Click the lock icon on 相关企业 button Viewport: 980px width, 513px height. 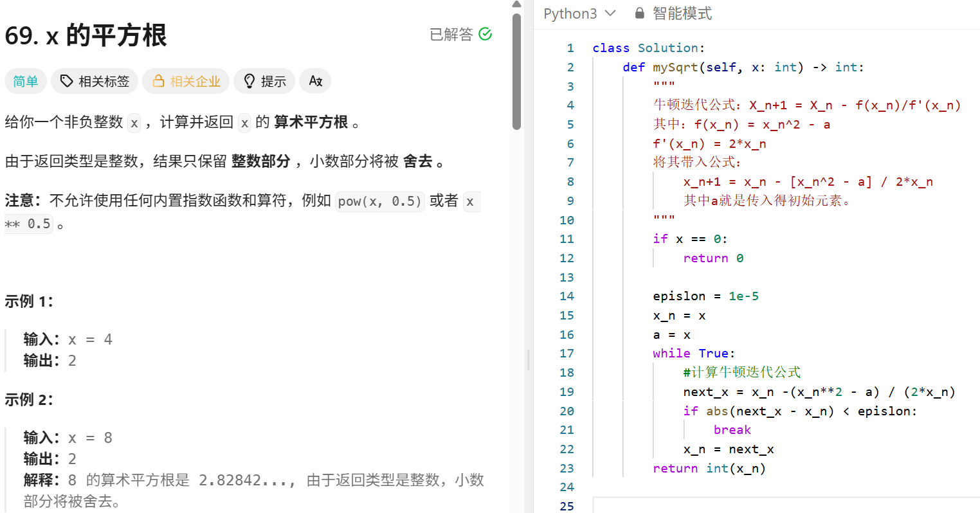(159, 81)
